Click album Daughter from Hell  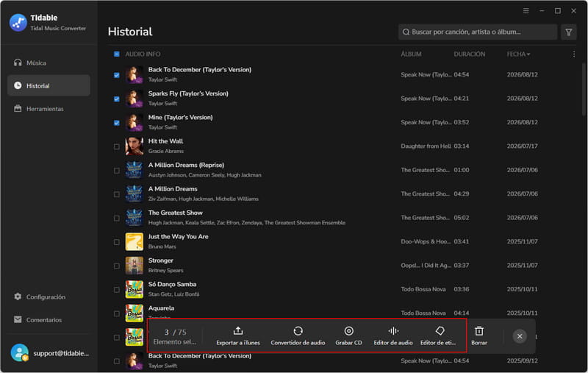(426, 146)
